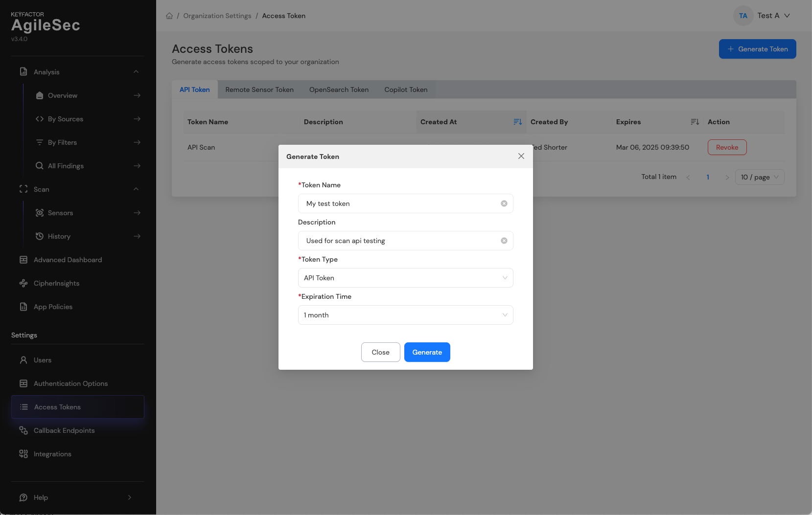Click into the Token Name input field
812x515 pixels.
(399, 203)
